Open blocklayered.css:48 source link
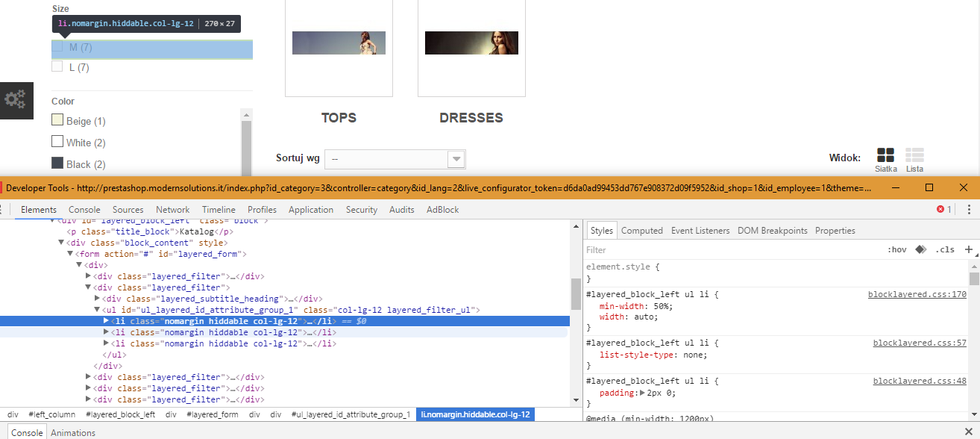The width and height of the screenshot is (980, 439). [x=920, y=382]
